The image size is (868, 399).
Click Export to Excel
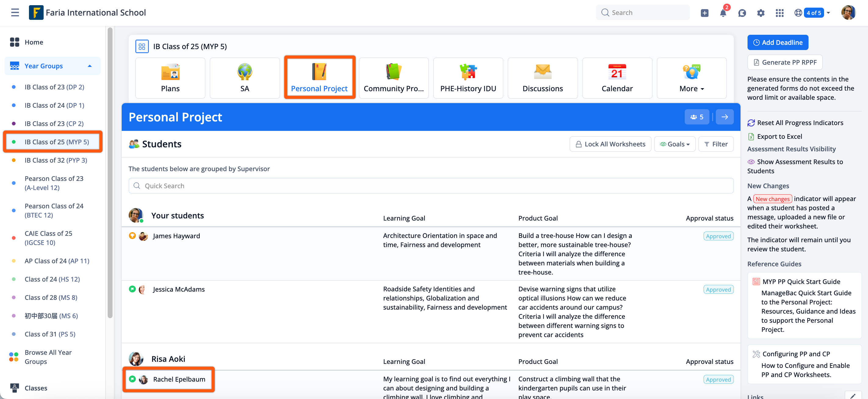point(775,136)
